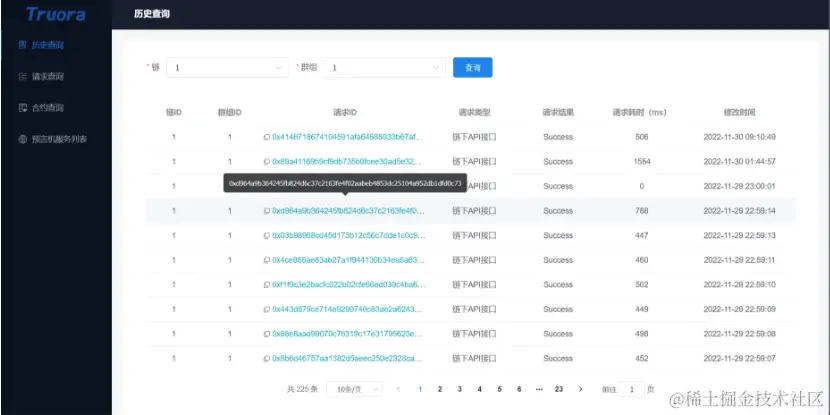Click the 链ID column header

pyautogui.click(x=174, y=113)
